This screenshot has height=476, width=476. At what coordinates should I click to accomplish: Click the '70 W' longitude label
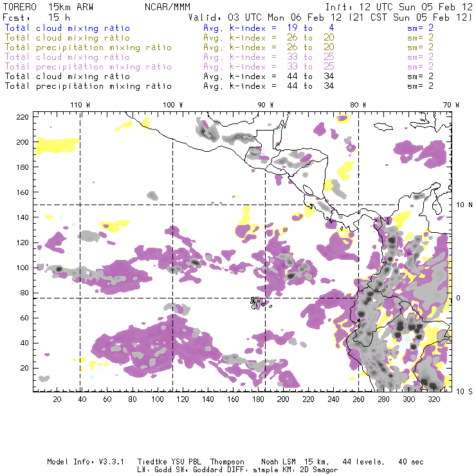451,105
